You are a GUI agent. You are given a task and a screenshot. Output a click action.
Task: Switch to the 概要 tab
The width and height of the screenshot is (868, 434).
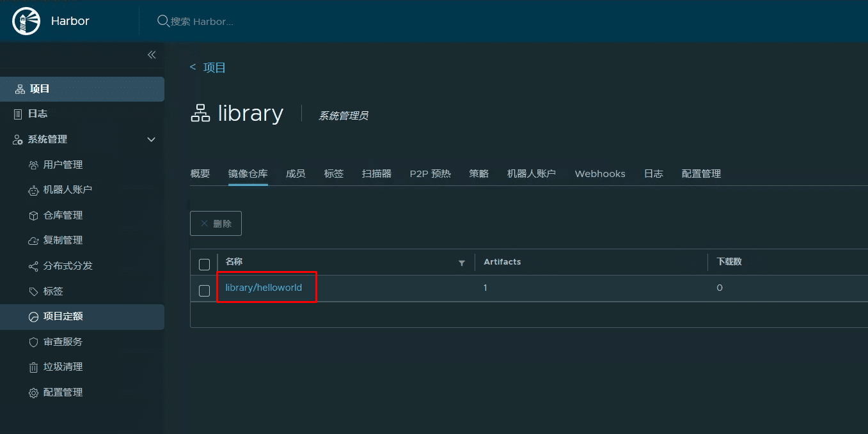(200, 174)
